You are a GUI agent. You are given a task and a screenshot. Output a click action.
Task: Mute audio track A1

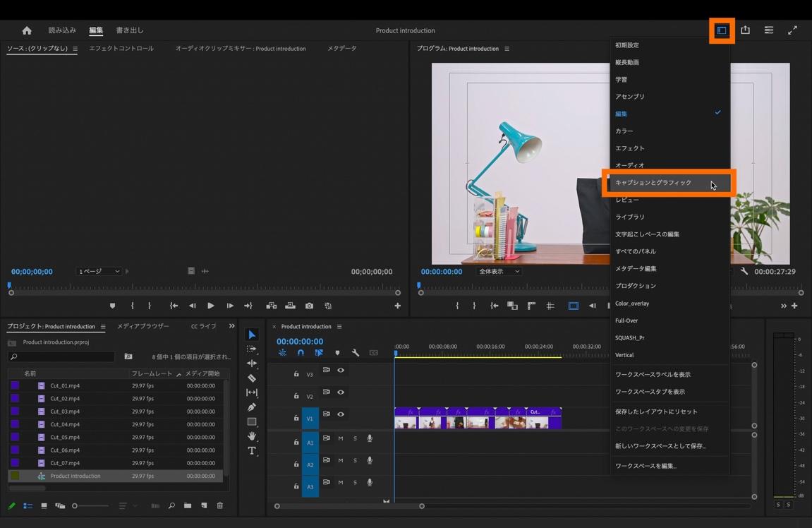[341, 438]
